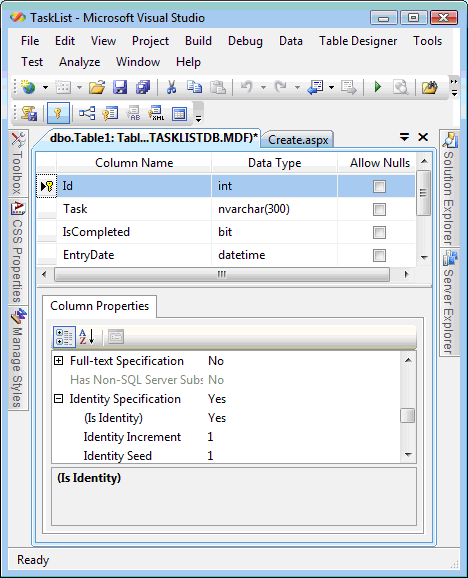Open the Undo history dropdown arrow
This screenshot has height=578, width=468.
[263, 88]
